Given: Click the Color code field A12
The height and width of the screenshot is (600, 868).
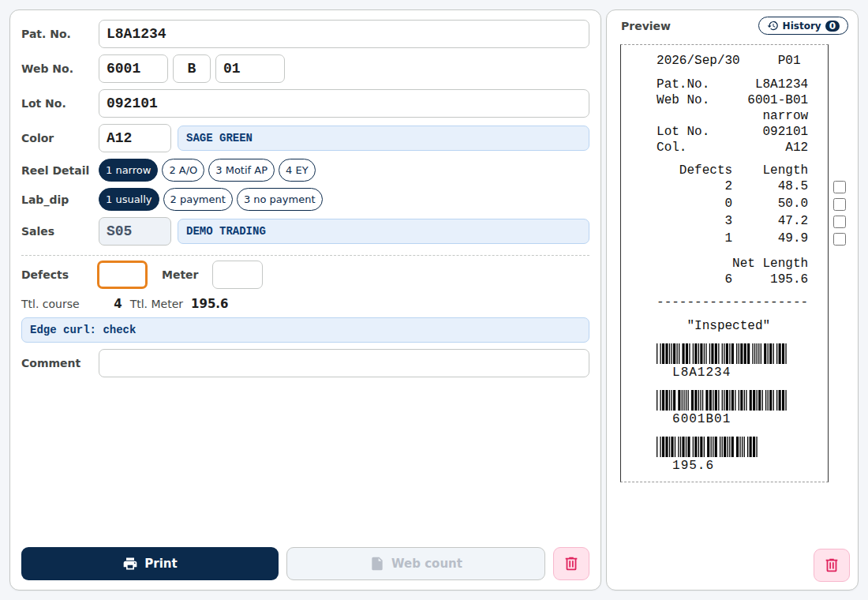Looking at the screenshot, I should tap(135, 138).
